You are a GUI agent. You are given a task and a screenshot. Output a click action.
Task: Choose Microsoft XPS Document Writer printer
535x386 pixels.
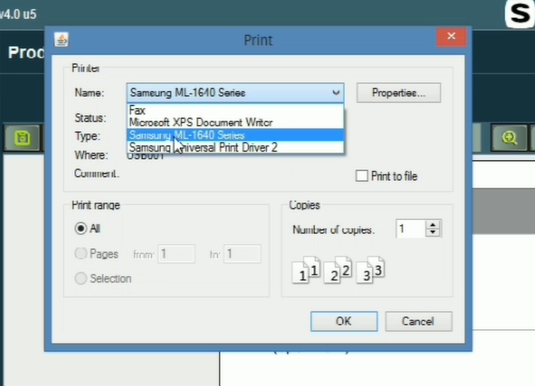click(235, 123)
